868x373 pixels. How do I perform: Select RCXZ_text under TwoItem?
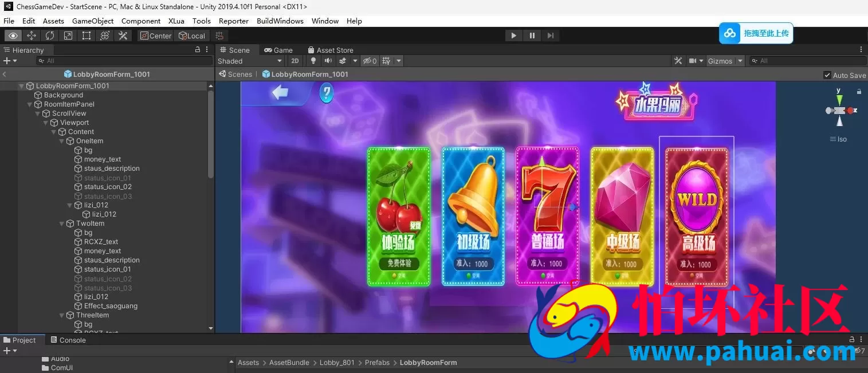click(x=101, y=242)
